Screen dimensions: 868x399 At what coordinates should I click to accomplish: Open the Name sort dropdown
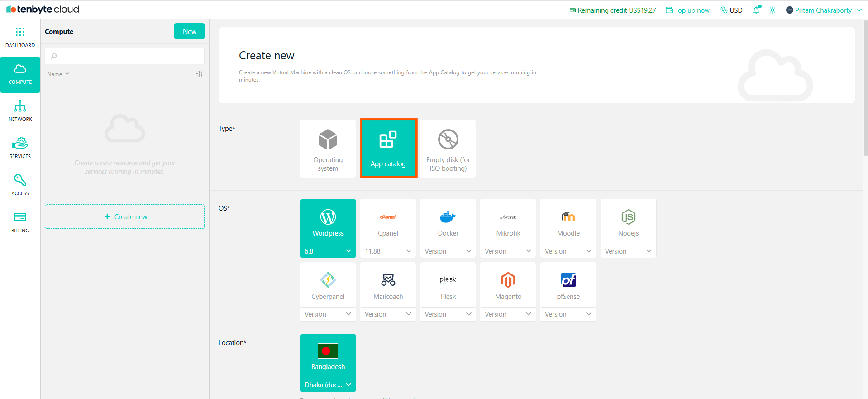(58, 74)
